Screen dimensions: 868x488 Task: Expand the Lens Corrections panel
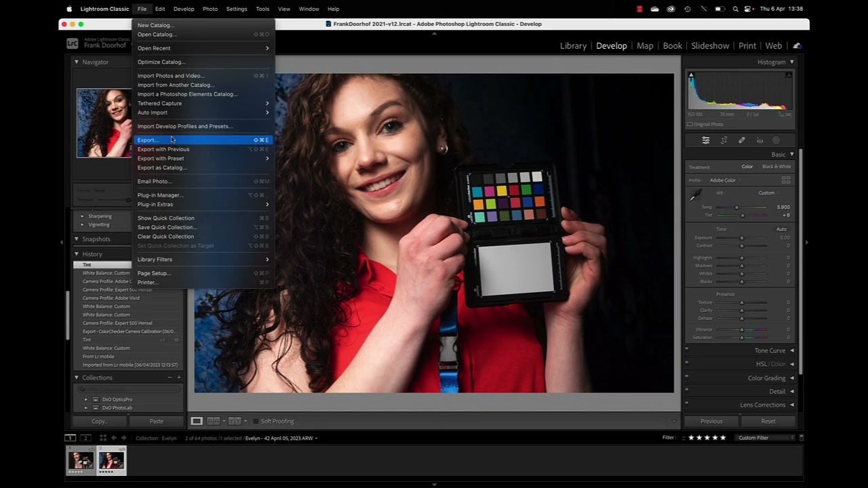(791, 405)
